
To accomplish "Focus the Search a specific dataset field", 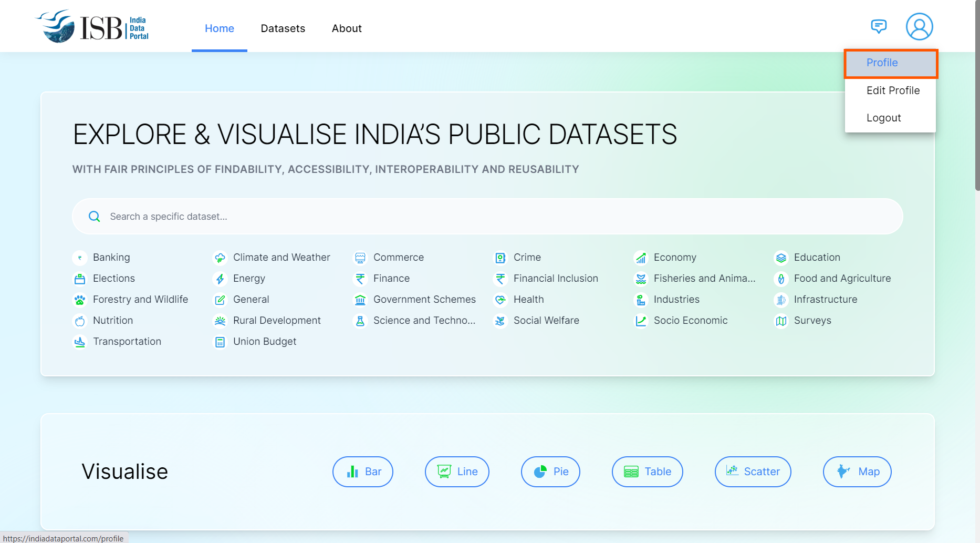I will coord(487,217).
